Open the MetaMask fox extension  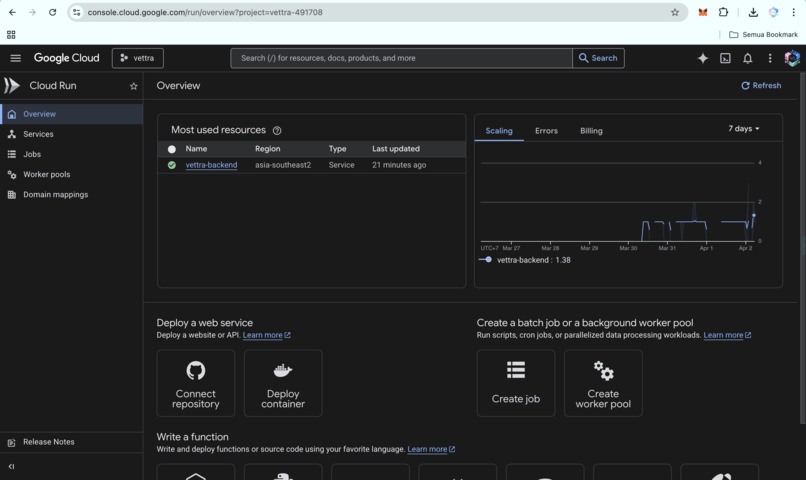pos(703,12)
